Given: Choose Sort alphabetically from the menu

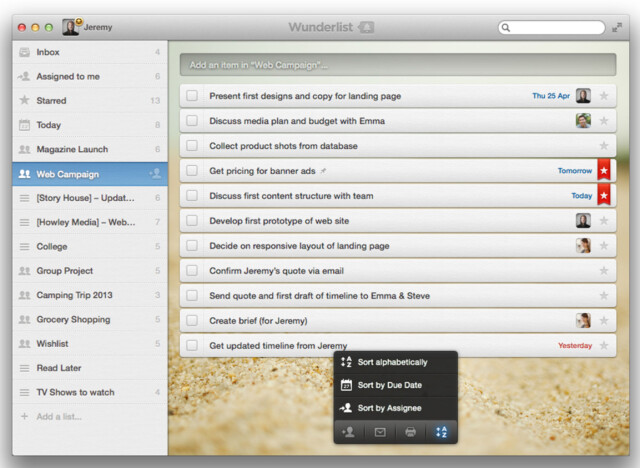Looking at the screenshot, I should [396, 362].
